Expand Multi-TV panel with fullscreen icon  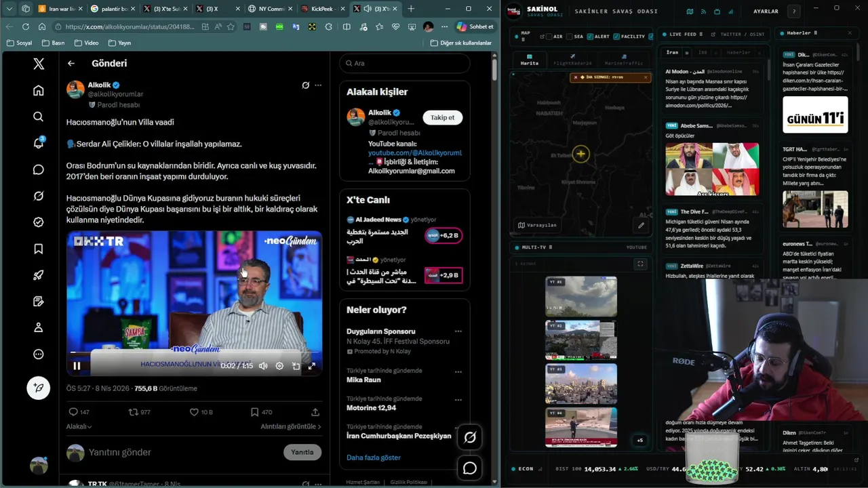coord(640,264)
